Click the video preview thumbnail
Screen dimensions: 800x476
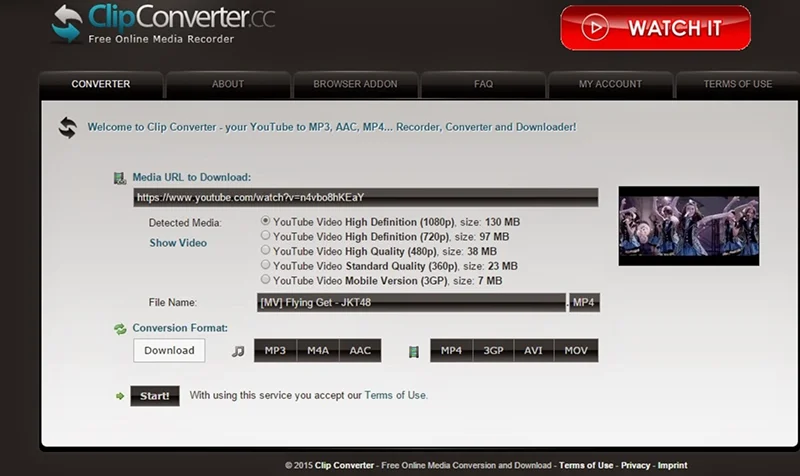tap(689, 226)
